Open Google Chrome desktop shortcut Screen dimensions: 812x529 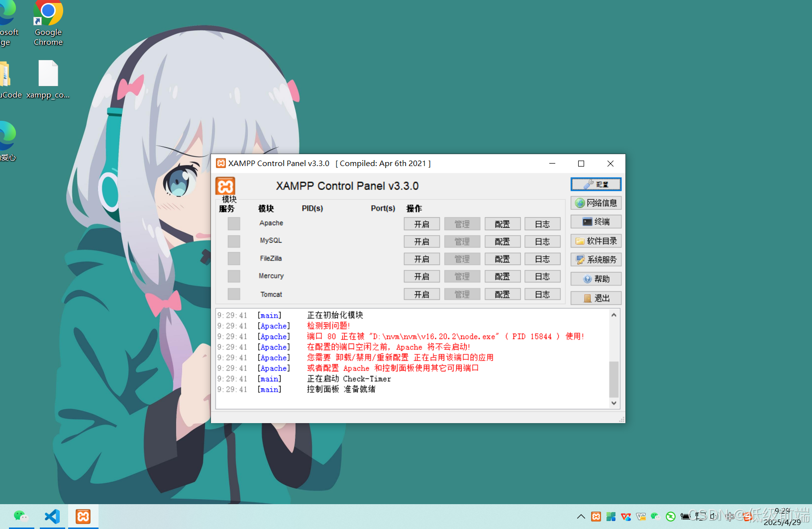[48, 23]
